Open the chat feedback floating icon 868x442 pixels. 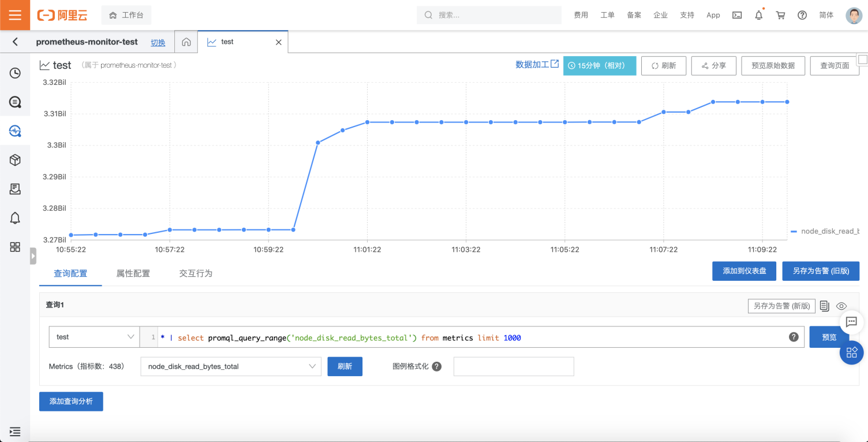851,322
